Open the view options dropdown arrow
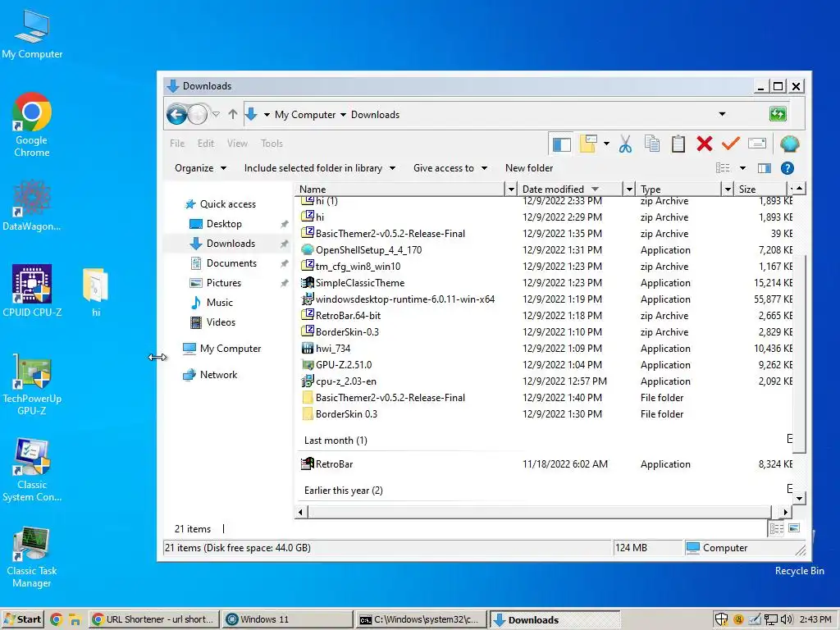840x630 pixels. pos(742,168)
